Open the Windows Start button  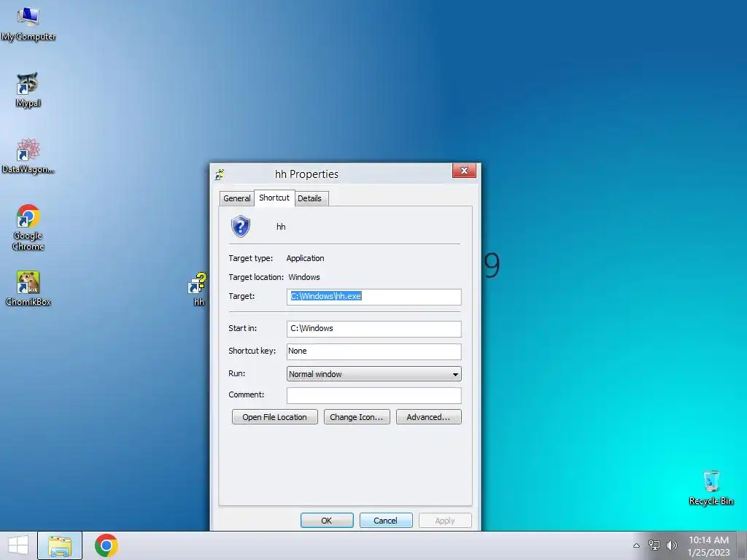[18, 545]
